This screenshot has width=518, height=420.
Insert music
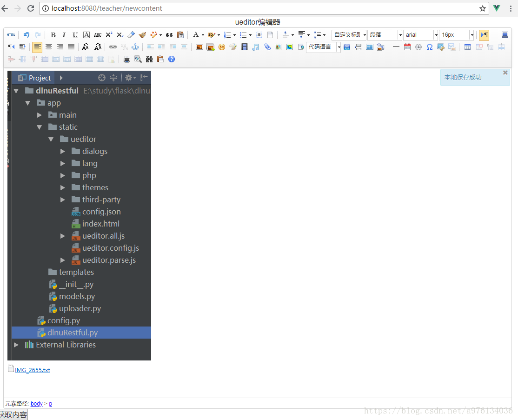[x=256, y=47]
